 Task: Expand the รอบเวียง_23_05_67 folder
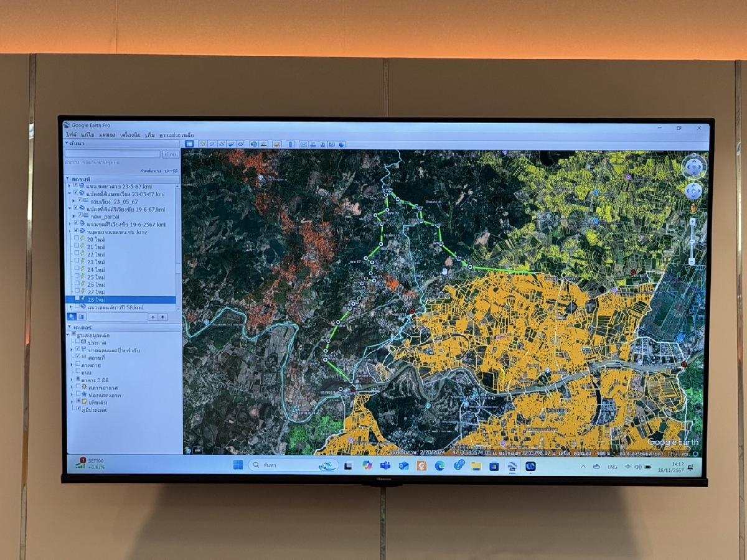pos(73,201)
